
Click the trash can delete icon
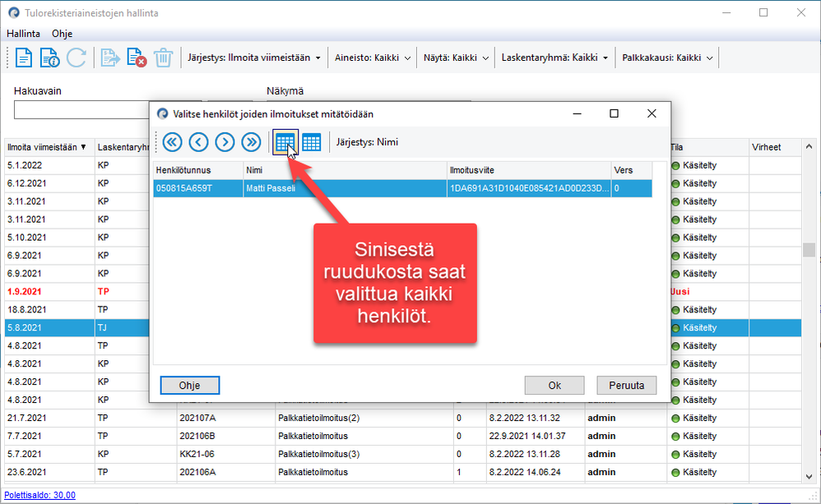(163, 58)
